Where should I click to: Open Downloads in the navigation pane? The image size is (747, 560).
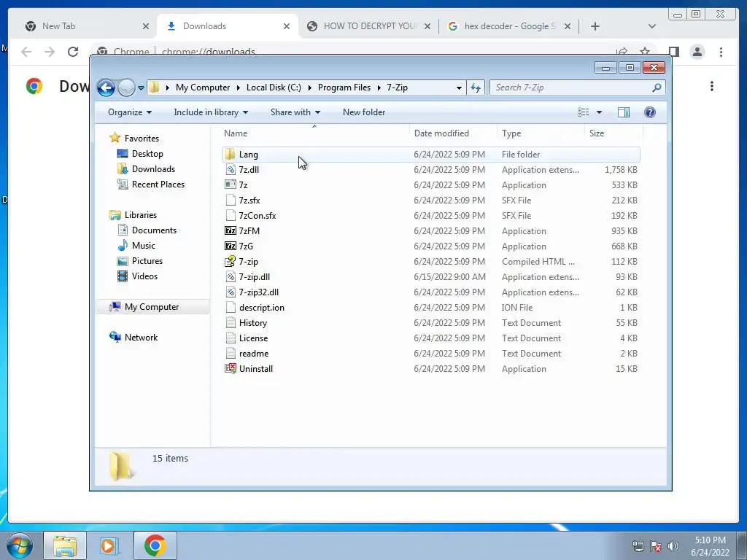(153, 169)
